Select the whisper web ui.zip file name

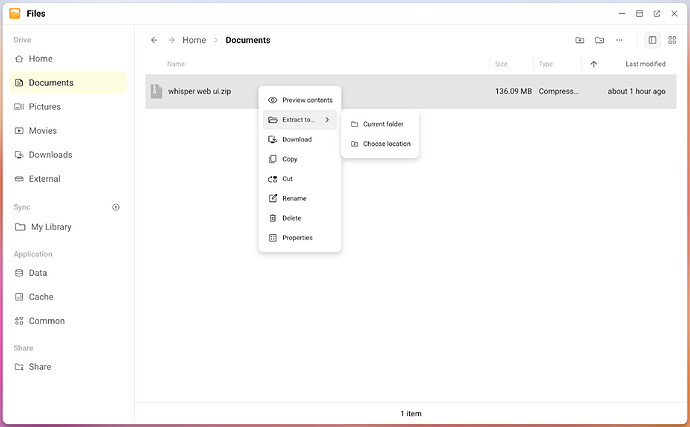tap(199, 91)
